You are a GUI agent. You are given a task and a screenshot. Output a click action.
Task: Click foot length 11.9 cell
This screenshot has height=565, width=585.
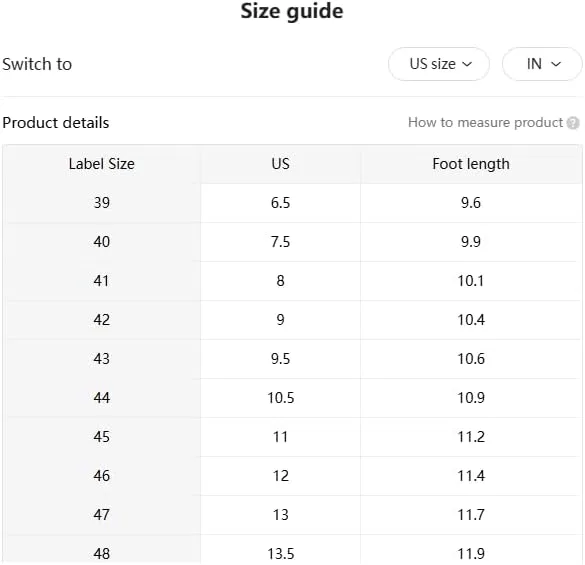pos(471,549)
